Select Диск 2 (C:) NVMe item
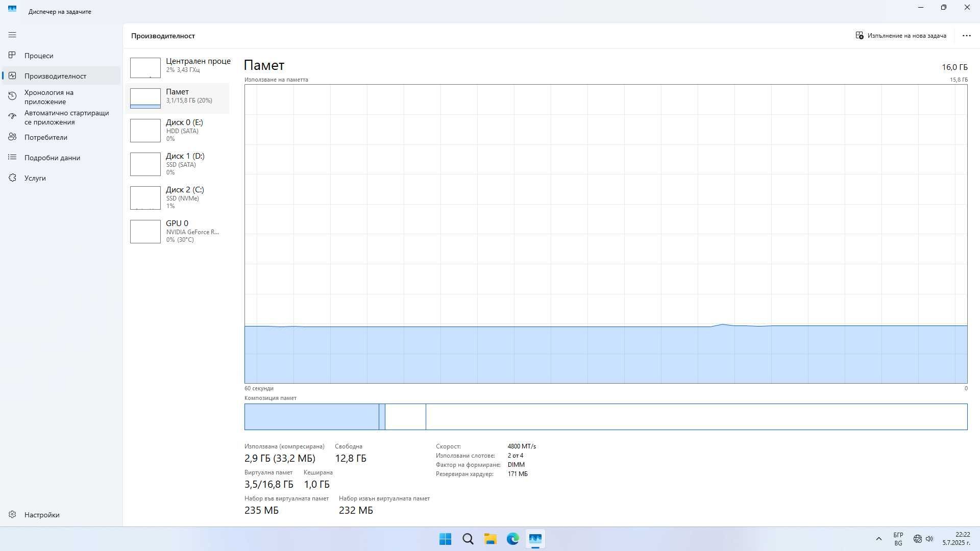 click(x=178, y=197)
